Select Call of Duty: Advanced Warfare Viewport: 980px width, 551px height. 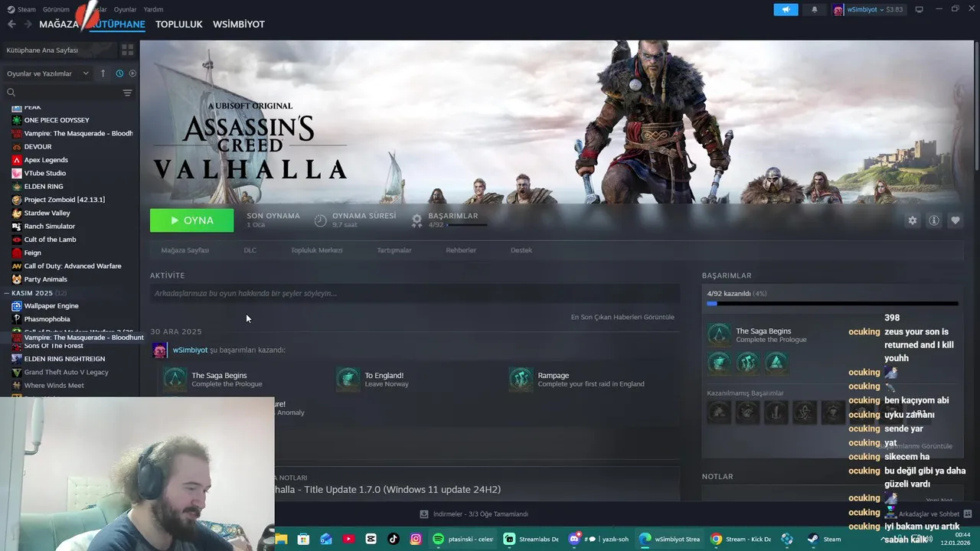pos(73,266)
